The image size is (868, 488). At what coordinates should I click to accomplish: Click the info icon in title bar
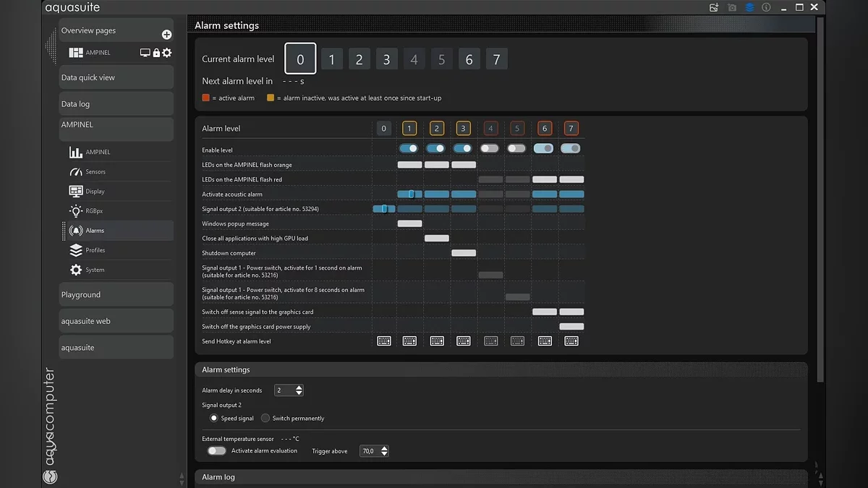click(766, 7)
